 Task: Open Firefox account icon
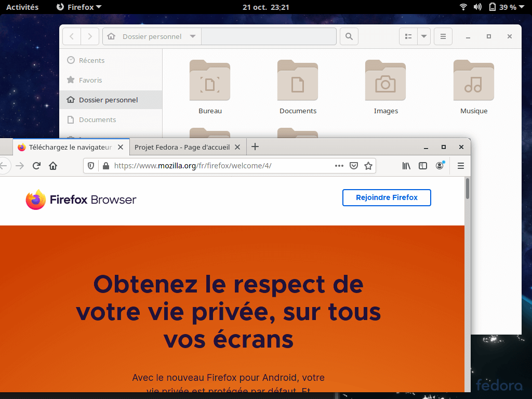(440, 166)
